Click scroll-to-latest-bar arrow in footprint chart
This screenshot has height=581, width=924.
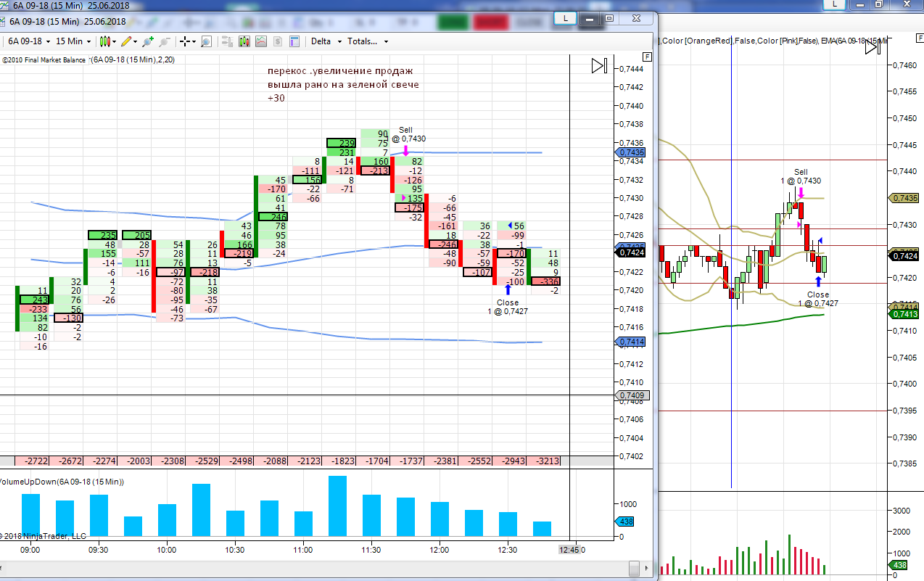coord(599,66)
